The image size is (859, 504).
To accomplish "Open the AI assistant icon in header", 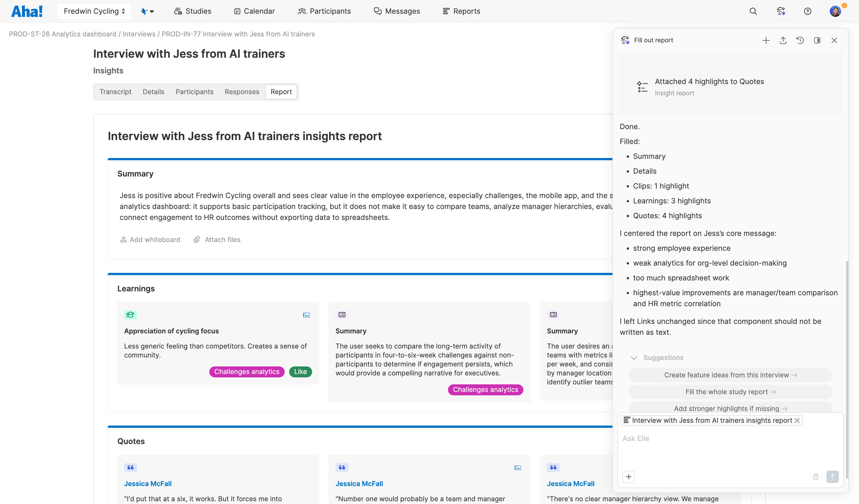I will coord(781,11).
